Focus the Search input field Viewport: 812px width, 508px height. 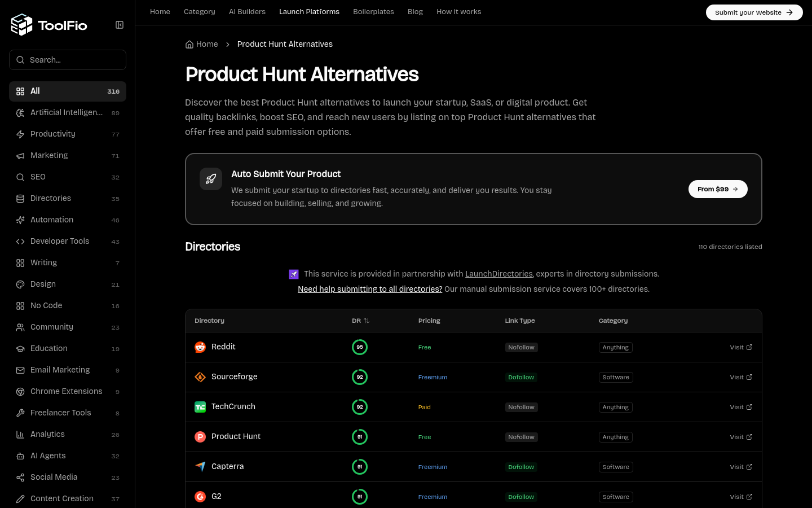tap(68, 60)
